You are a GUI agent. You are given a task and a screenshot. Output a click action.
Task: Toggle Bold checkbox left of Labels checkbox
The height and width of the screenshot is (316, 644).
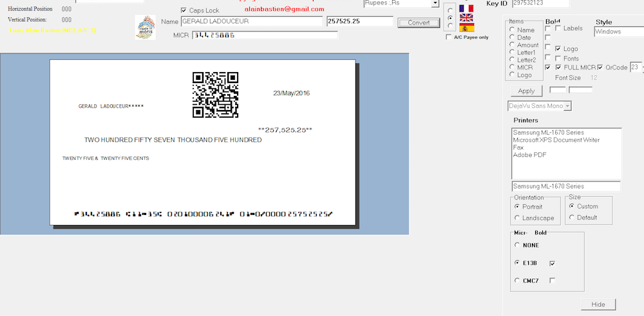click(547, 28)
